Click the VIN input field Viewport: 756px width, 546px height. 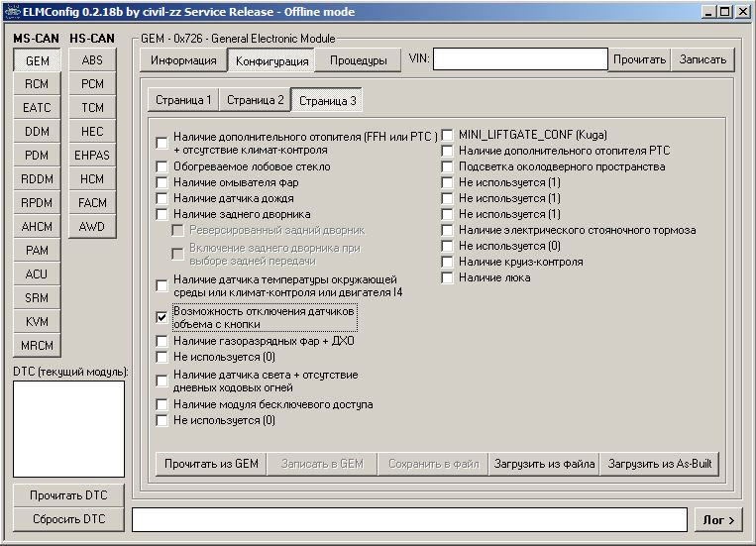click(520, 58)
